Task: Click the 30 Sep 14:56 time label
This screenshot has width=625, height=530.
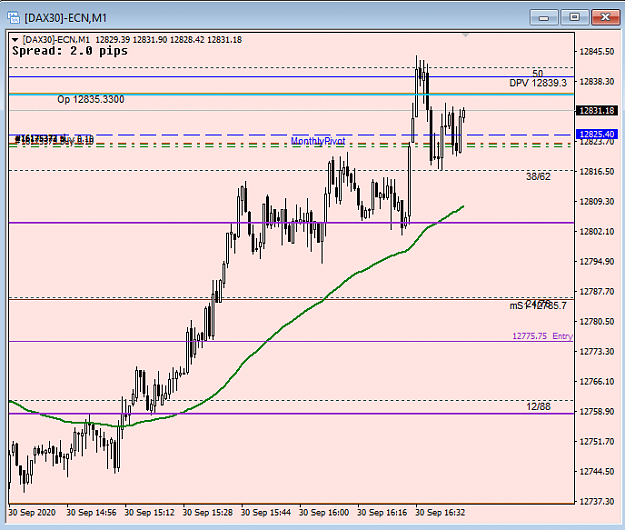Action: (91, 512)
